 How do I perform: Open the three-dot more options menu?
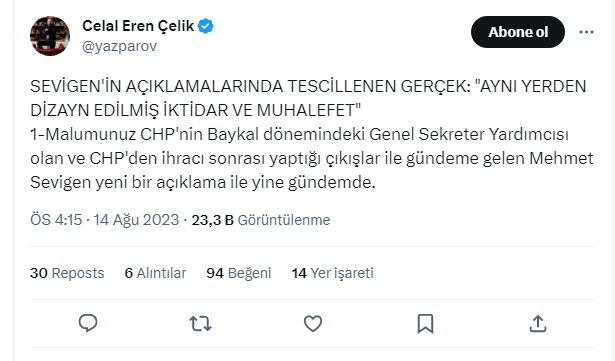(586, 32)
